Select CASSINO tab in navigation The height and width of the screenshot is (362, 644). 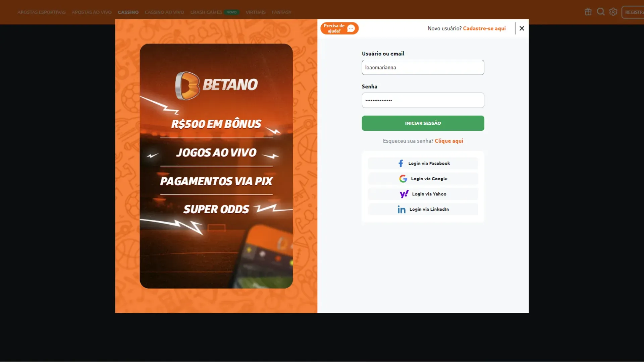(128, 12)
